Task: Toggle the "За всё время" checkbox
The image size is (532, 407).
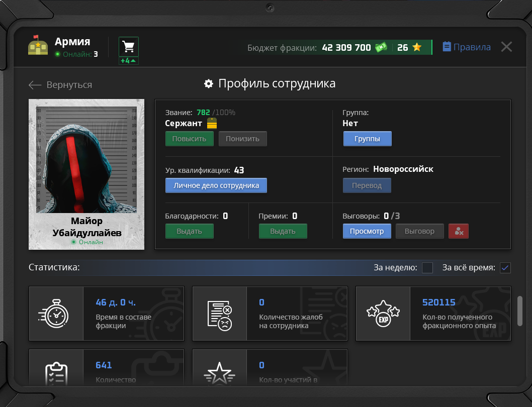Action: point(505,268)
